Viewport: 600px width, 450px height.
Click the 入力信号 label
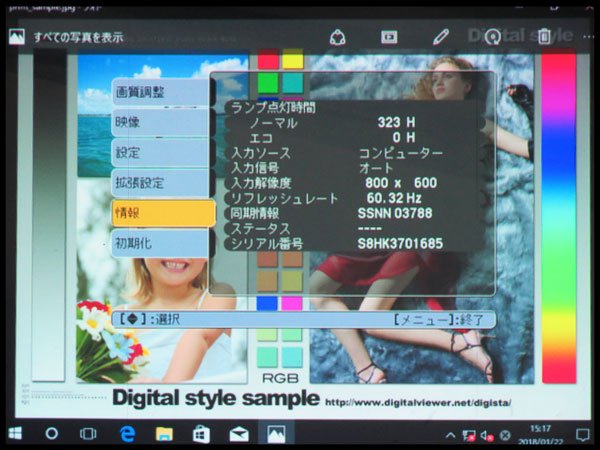click(255, 168)
